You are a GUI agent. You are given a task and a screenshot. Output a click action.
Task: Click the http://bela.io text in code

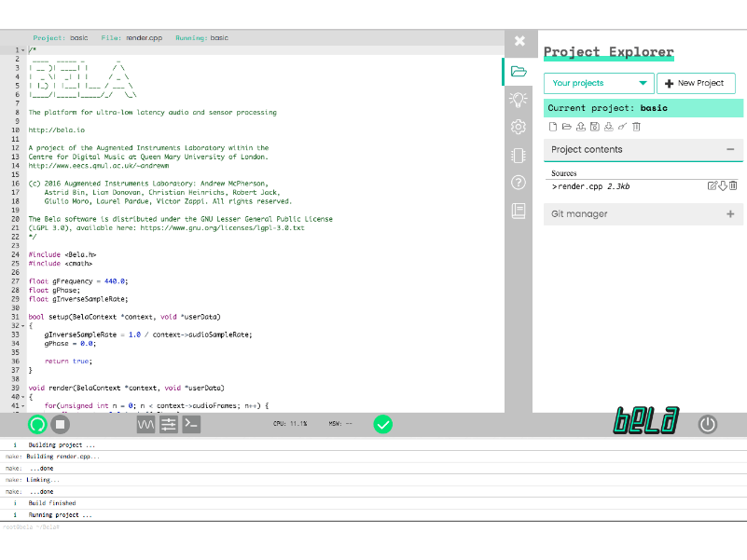click(56, 130)
